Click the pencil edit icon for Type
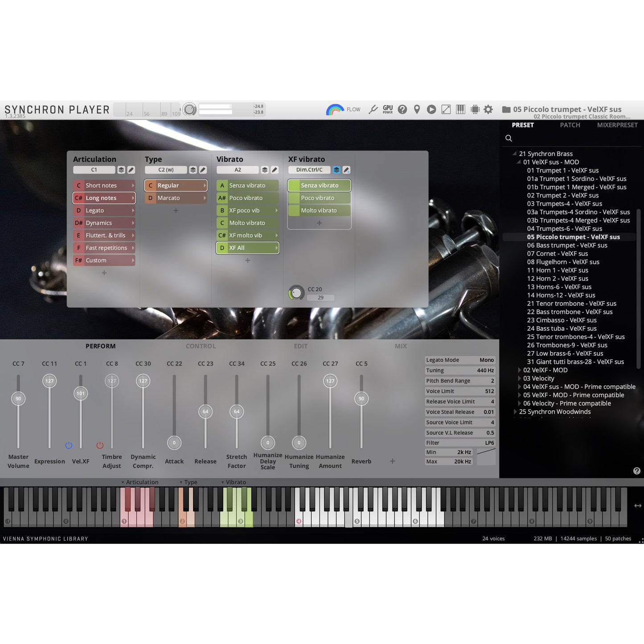Image resolution: width=644 pixels, height=644 pixels. (203, 170)
